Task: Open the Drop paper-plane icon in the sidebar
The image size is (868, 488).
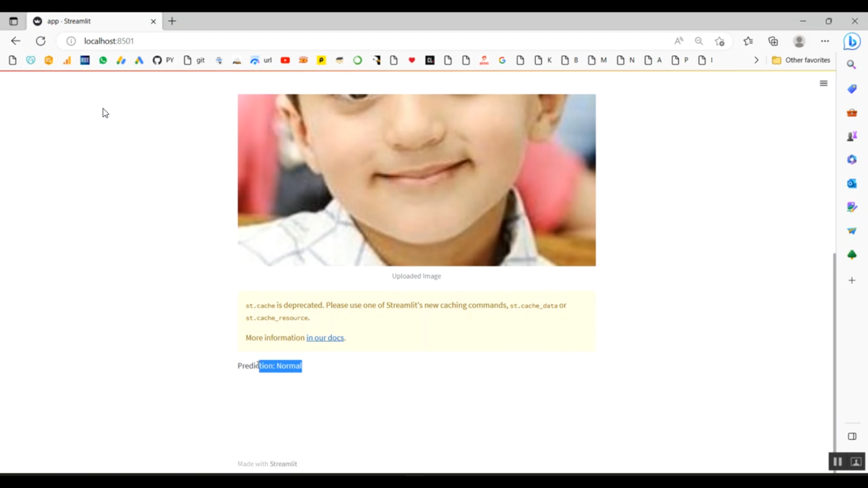Action: (851, 230)
